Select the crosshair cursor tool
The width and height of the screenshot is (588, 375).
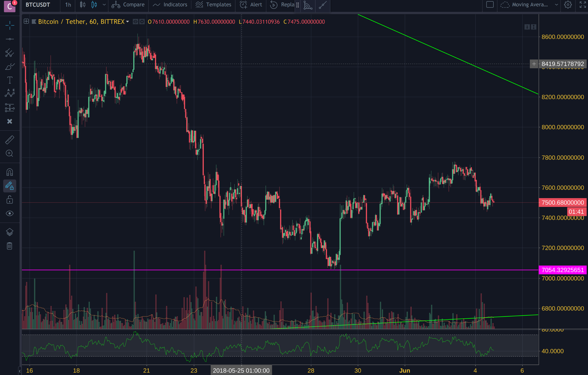tap(10, 25)
